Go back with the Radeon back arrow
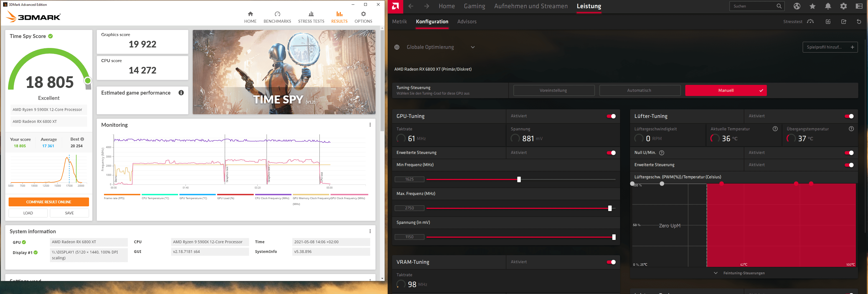Viewport: 868px width, 294px height. click(x=411, y=6)
